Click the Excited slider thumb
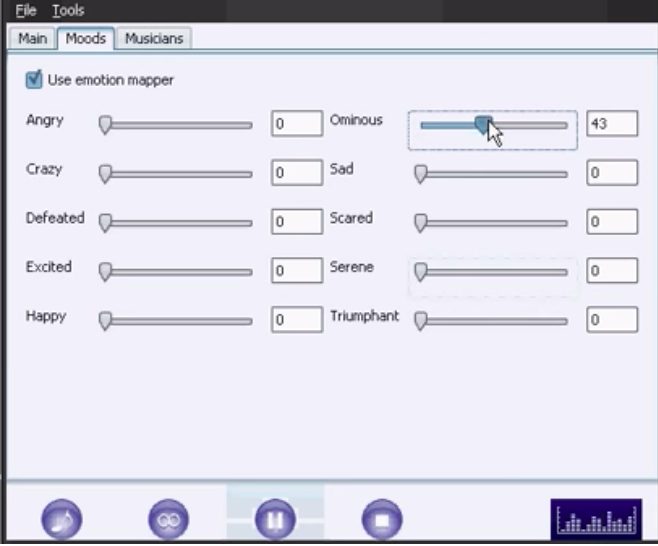The width and height of the screenshot is (658, 546). (x=104, y=271)
